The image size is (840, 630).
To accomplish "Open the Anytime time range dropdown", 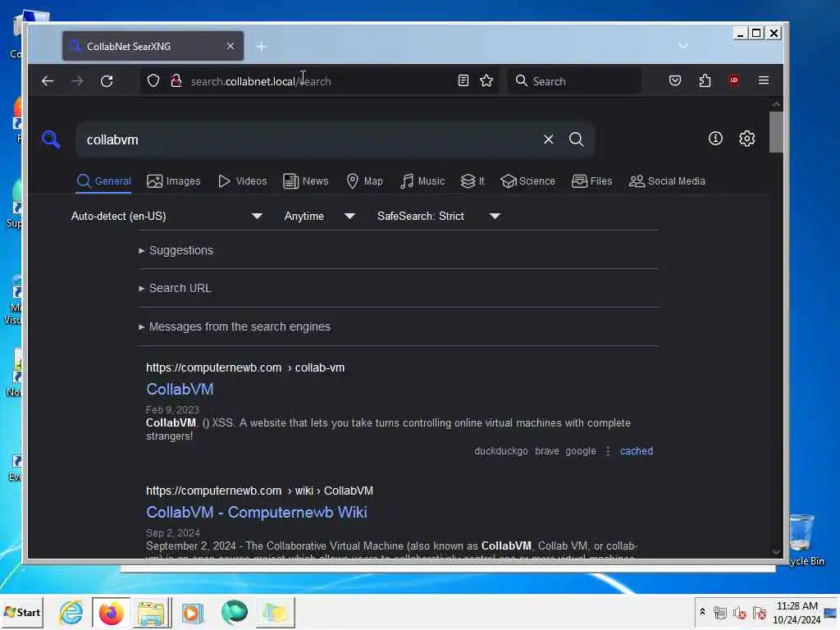I will (x=320, y=216).
